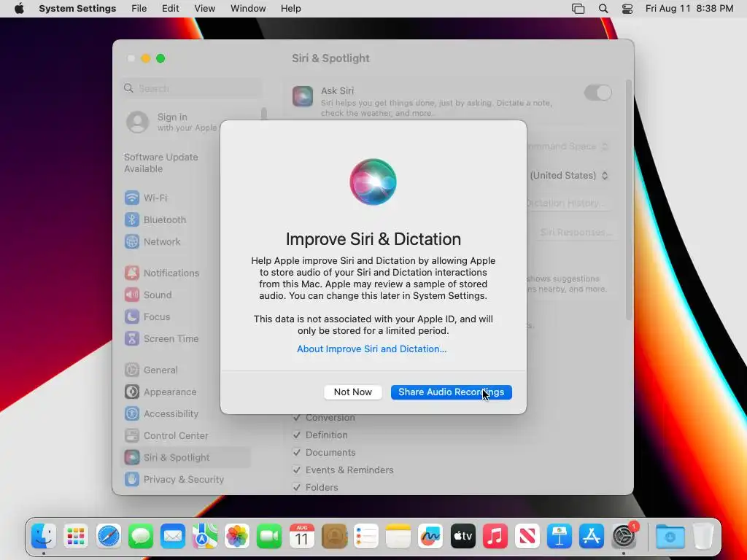Launch Safari from the Dock
The width and height of the screenshot is (747, 560).
click(x=108, y=537)
